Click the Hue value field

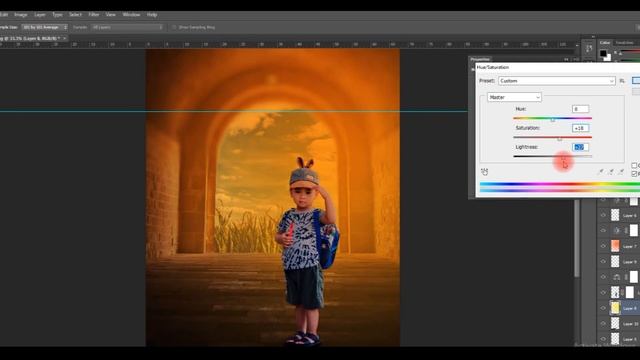click(x=580, y=109)
